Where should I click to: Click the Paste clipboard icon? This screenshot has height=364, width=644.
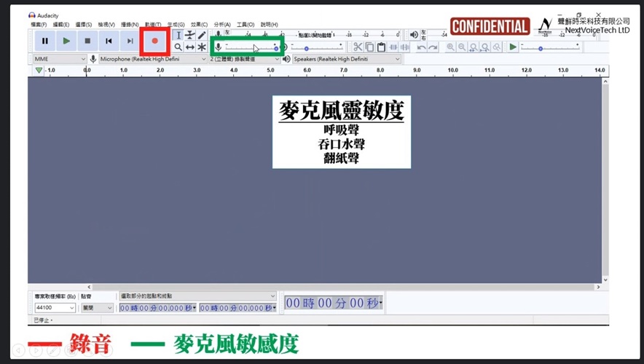[x=381, y=47]
